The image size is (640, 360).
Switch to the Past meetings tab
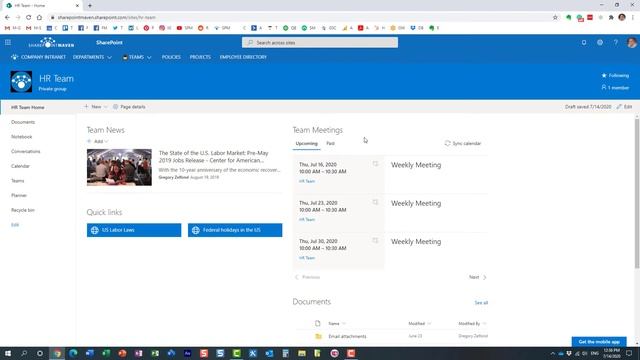click(330, 143)
